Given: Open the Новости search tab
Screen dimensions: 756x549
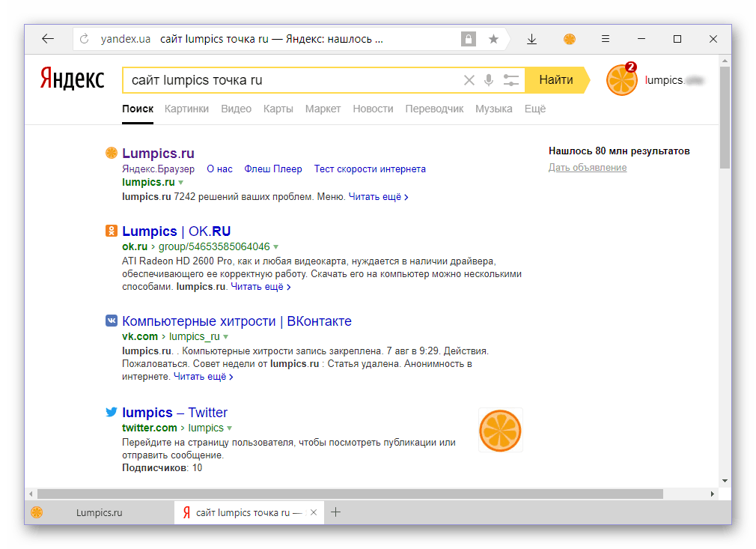Looking at the screenshot, I should pos(373,109).
